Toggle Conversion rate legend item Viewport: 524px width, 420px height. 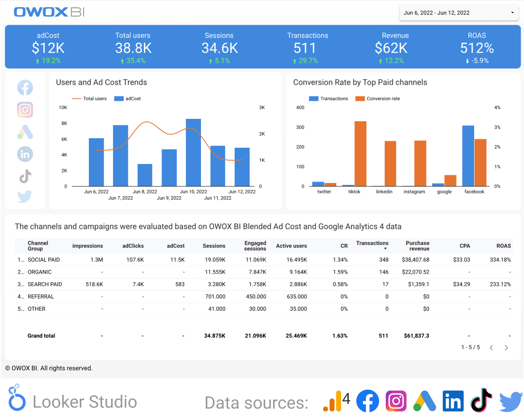pyautogui.click(x=378, y=99)
